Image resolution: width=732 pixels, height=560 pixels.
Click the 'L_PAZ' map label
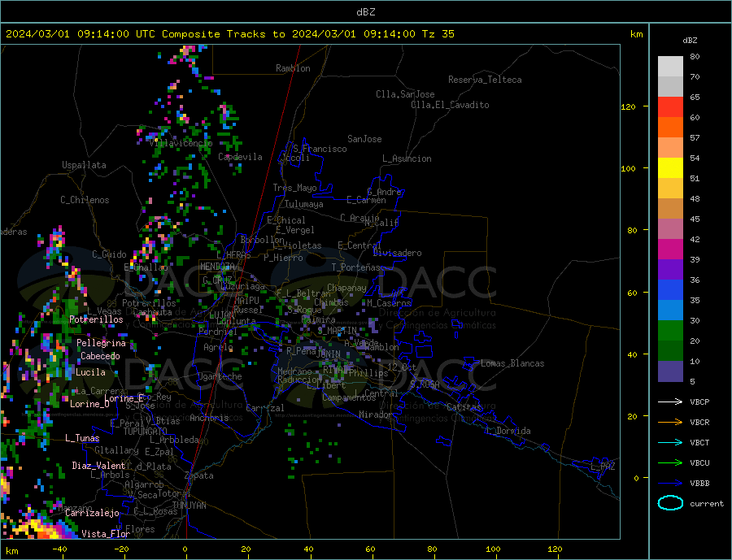pyautogui.click(x=603, y=467)
